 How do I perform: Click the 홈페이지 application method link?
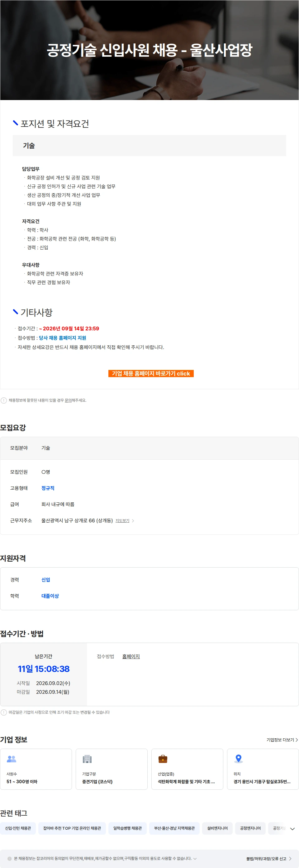[x=131, y=657]
